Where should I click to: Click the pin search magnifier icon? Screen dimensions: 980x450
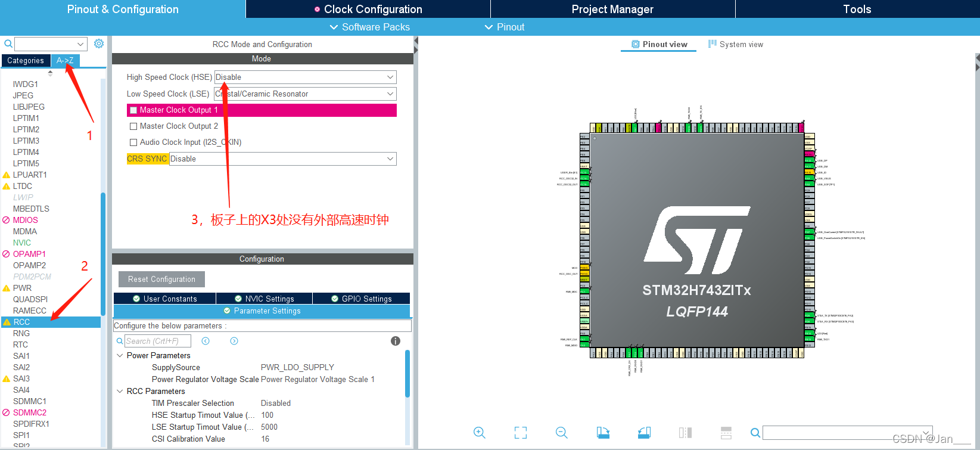click(755, 433)
